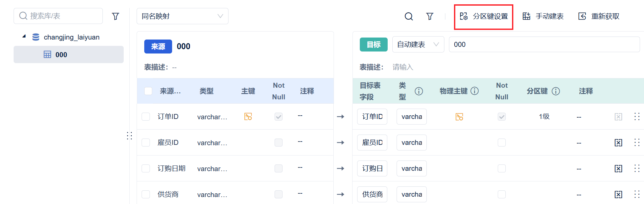The width and height of the screenshot is (644, 204).
Task: Remove the 订购日期 target field row
Action: [x=618, y=168]
